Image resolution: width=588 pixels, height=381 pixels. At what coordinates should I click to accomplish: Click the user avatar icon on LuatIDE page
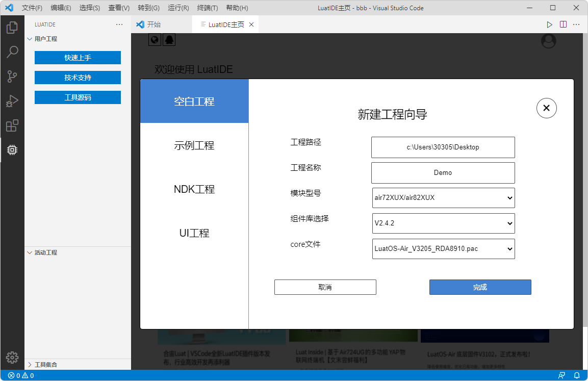[x=548, y=41]
